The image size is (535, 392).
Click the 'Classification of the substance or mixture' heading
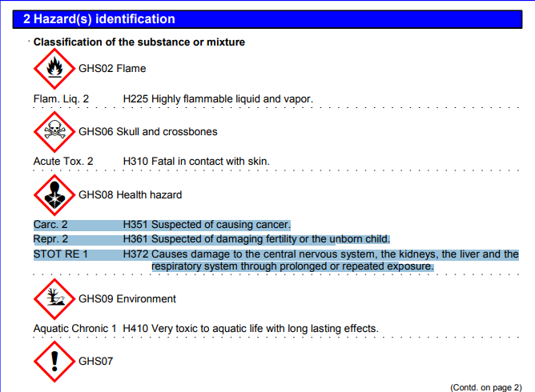point(139,42)
